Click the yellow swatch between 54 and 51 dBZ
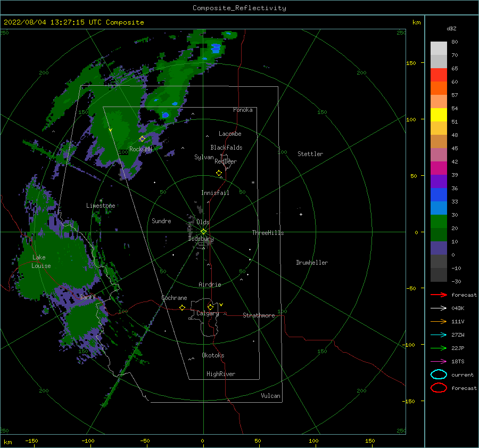The height and width of the screenshot is (448, 479). point(439,115)
